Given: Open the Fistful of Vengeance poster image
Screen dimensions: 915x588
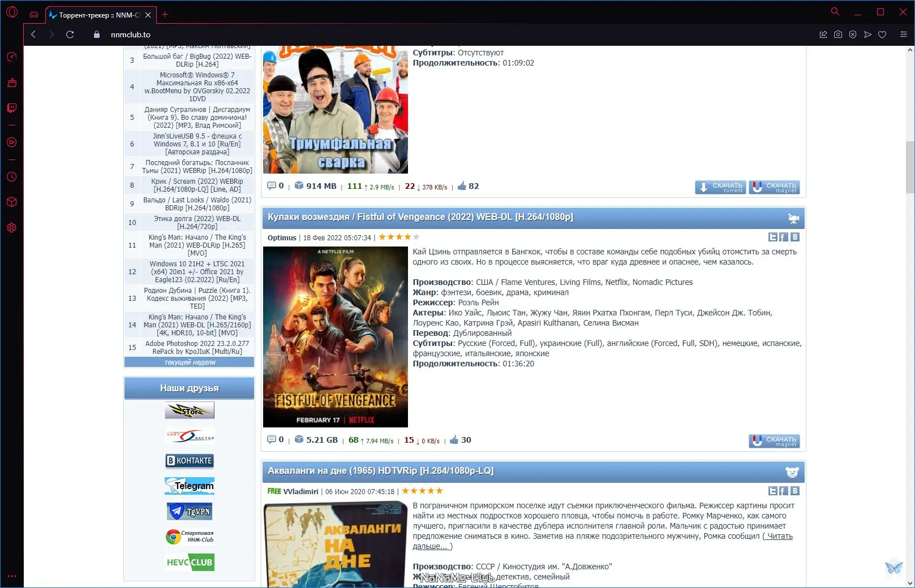Looking at the screenshot, I should pos(336,337).
